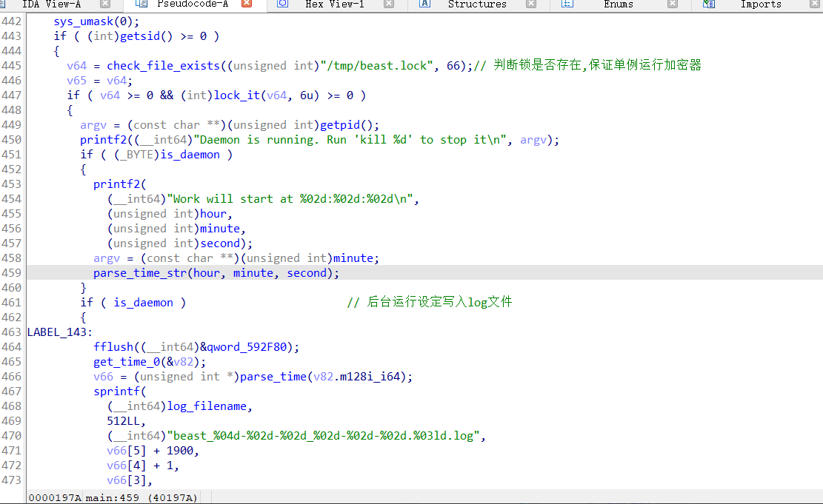Close the Structures tab
The image size is (823, 504).
coord(531,4)
